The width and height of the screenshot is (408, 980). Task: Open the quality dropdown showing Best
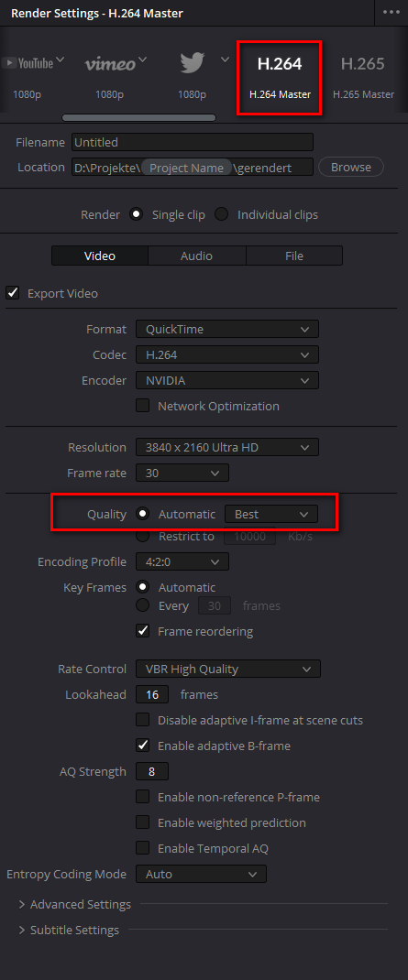click(271, 515)
